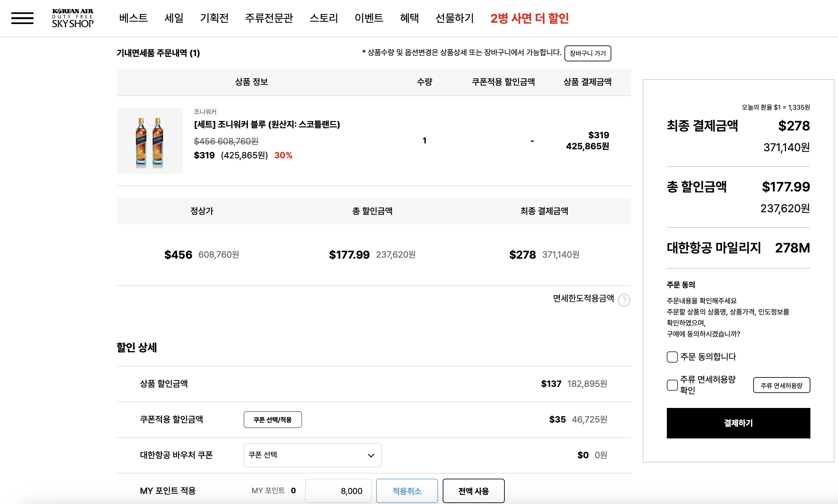838x504 pixels.
Task: Click the 전액 사용 button
Action: 473,490
